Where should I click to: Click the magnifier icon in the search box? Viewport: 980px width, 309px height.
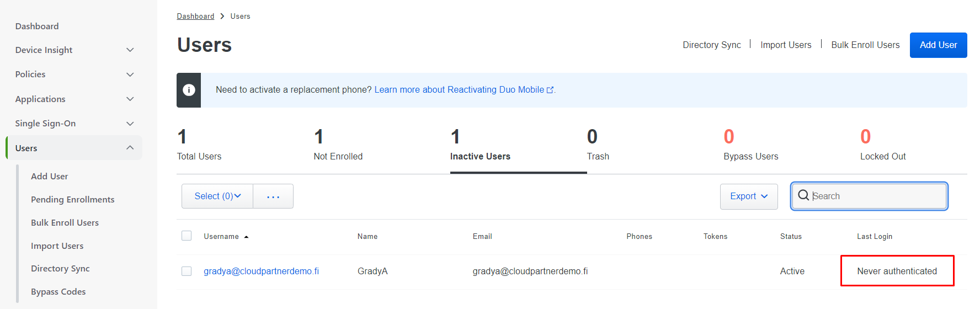(803, 196)
